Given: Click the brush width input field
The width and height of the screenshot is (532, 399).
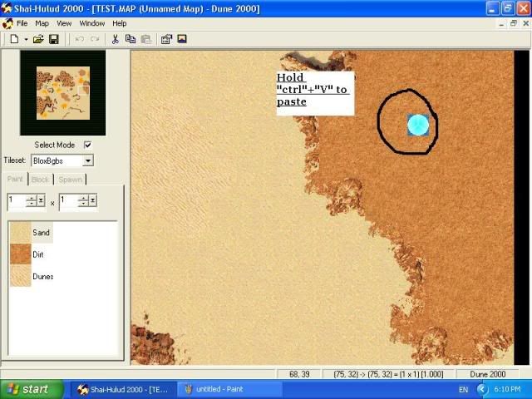Looking at the screenshot, I should coord(17,201).
